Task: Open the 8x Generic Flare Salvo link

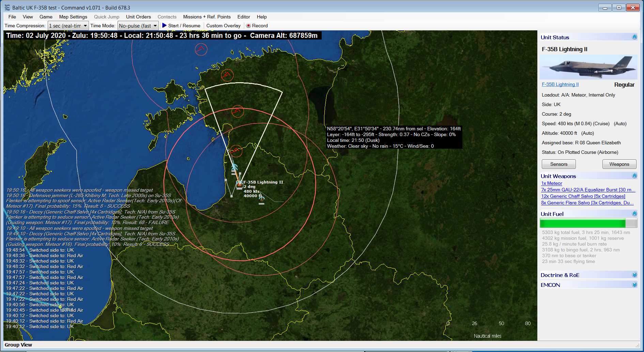Action: (587, 203)
